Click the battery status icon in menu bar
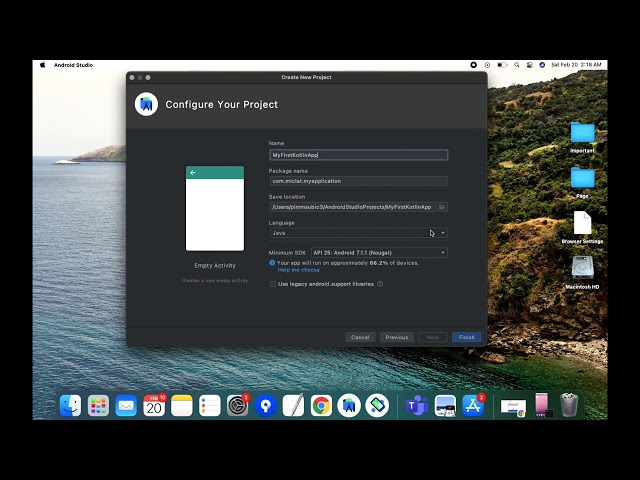This screenshot has width=640, height=480. click(x=502, y=65)
